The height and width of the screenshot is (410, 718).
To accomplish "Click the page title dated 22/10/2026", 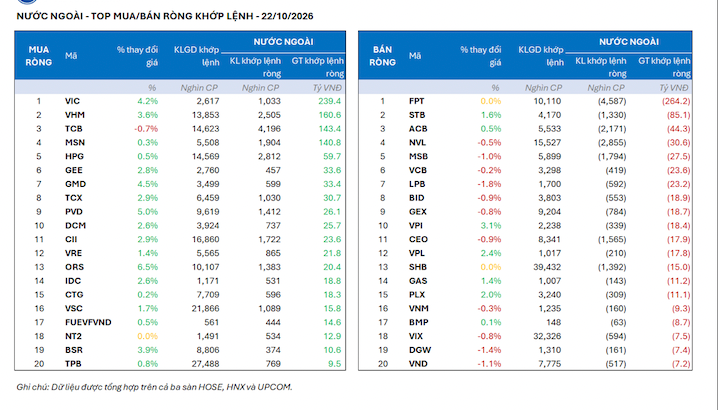I will pos(165,16).
